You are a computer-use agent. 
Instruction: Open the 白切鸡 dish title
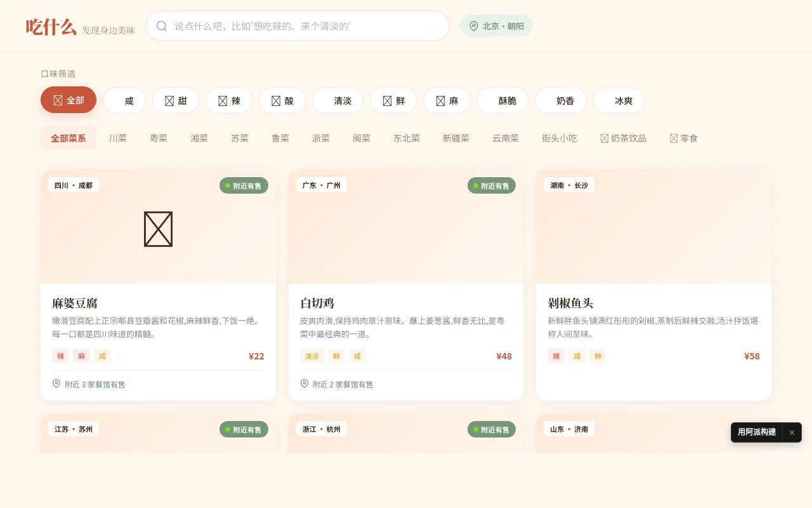coord(317,303)
